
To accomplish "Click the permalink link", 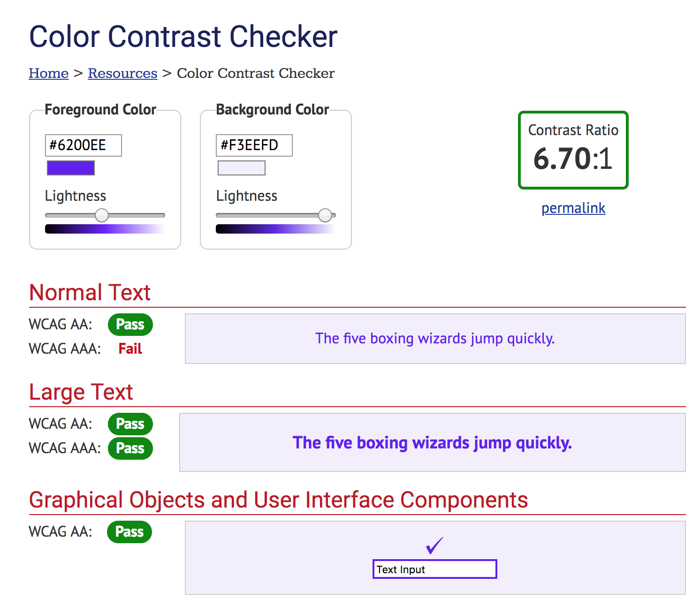I will coord(573,208).
